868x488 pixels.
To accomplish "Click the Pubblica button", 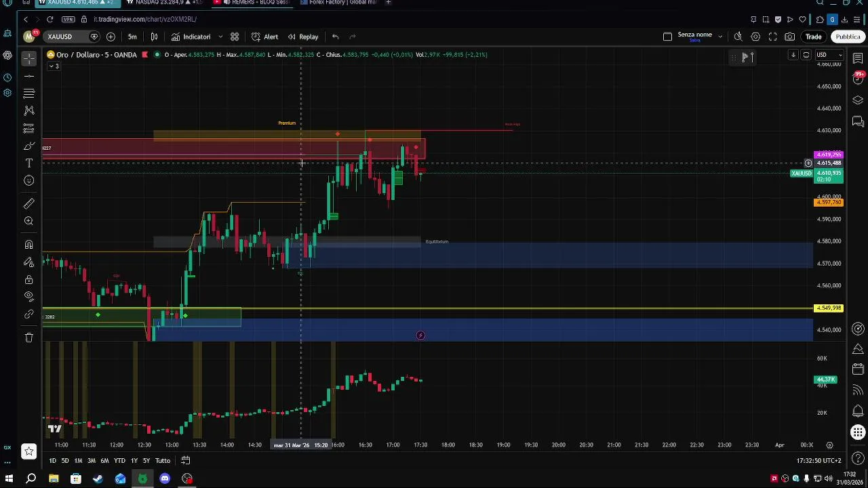I will point(848,37).
